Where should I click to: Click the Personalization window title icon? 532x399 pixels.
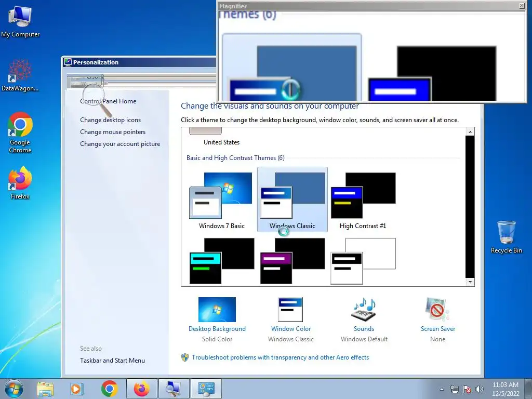click(x=68, y=62)
